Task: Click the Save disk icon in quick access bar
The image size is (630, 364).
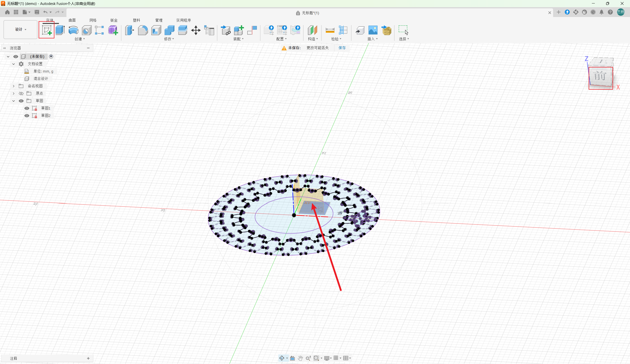Action: coord(37,12)
